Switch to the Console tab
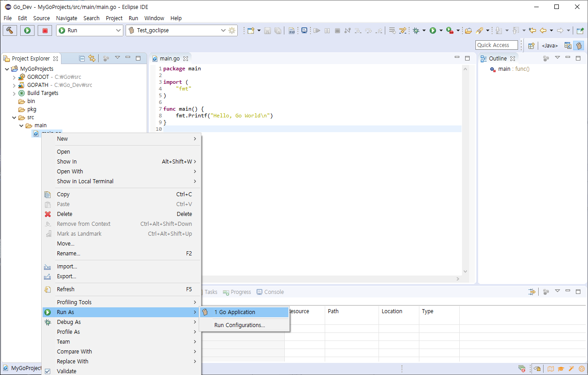Viewport: 588px width, 375px height. (270, 292)
